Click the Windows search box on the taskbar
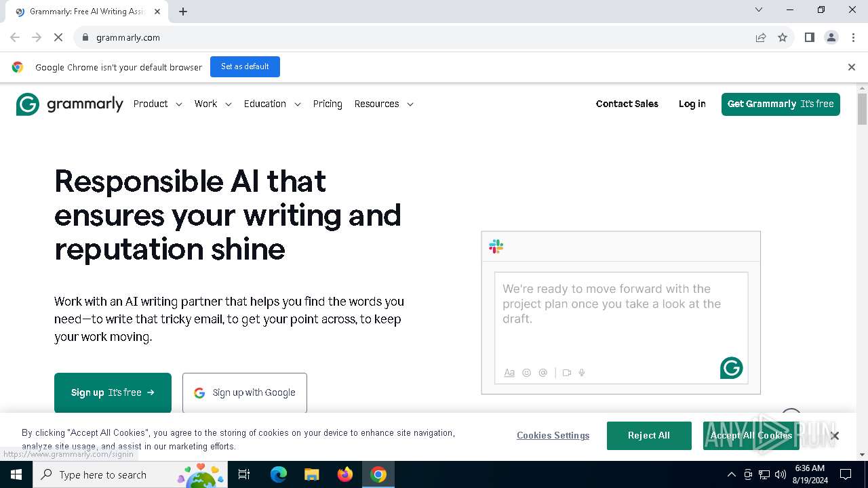Screen dimensions: 868x488 click(130, 474)
